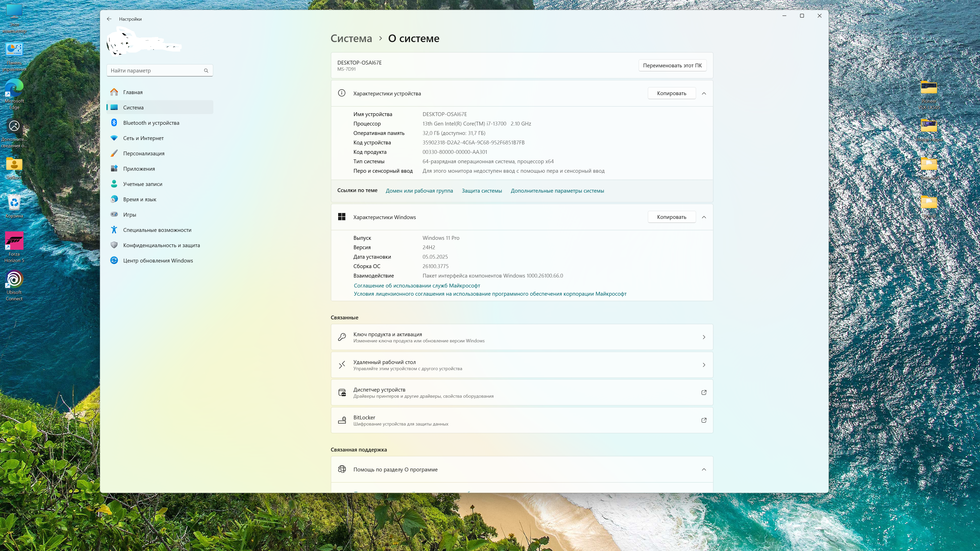Screen dimensions: 980x551
Task: Click the Специальные возможности accessibility icon
Action: (114, 230)
